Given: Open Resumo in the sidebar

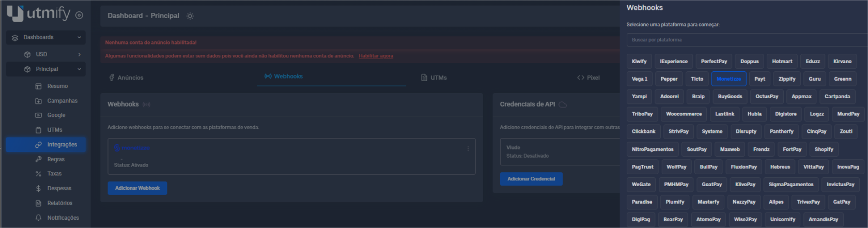Looking at the screenshot, I should 57,86.
